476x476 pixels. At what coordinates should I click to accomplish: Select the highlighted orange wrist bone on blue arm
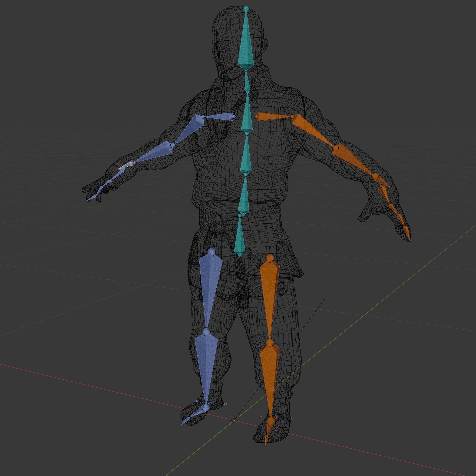click(126, 166)
